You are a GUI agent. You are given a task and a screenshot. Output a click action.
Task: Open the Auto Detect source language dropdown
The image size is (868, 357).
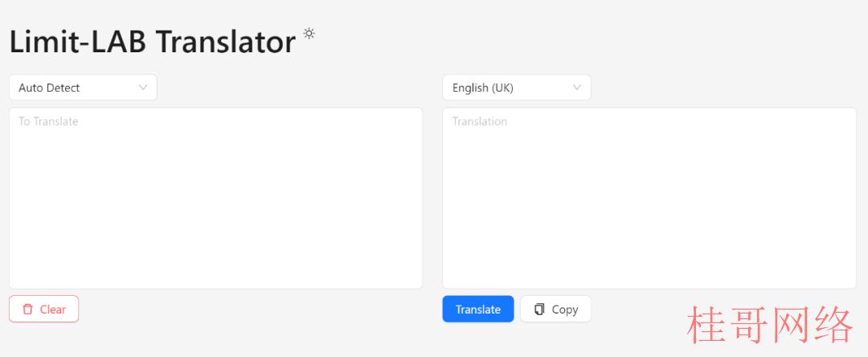pyautogui.click(x=83, y=88)
